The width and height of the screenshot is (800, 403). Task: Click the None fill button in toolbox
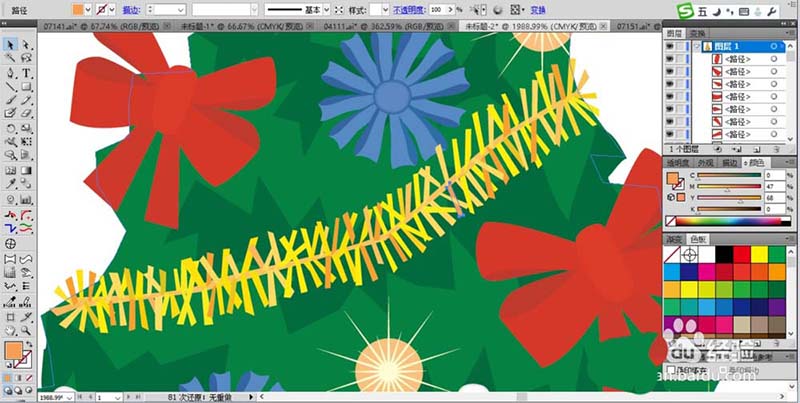pos(29,377)
